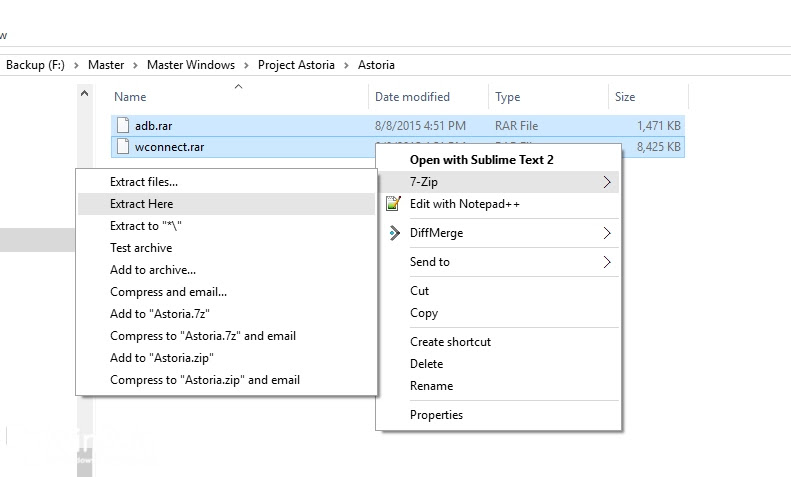This screenshot has height=477, width=791.
Task: Click the navigation pane scroll up arrow
Action: click(85, 93)
